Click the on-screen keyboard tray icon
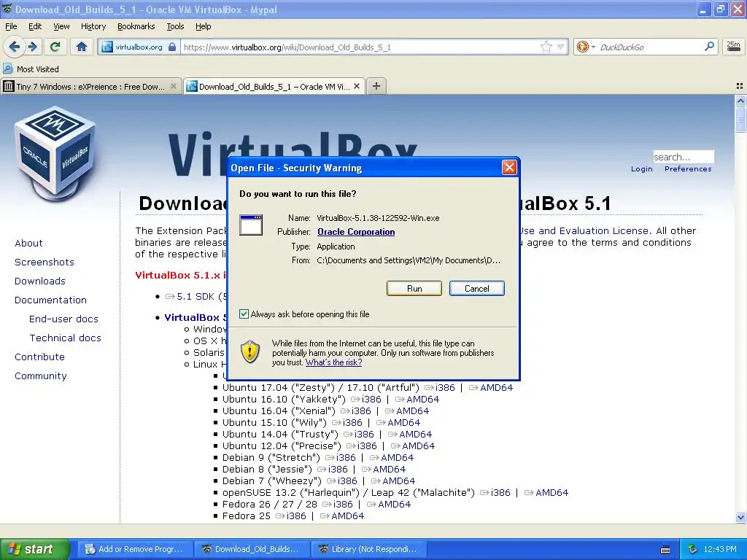Image resolution: width=747 pixels, height=560 pixels. tap(665, 550)
